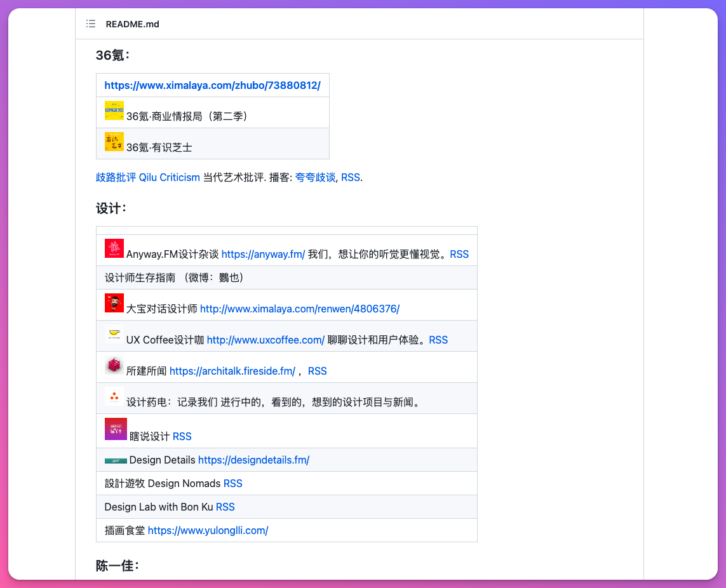Click the Design Details green banner icon
Image resolution: width=726 pixels, height=588 pixels.
[x=116, y=460]
